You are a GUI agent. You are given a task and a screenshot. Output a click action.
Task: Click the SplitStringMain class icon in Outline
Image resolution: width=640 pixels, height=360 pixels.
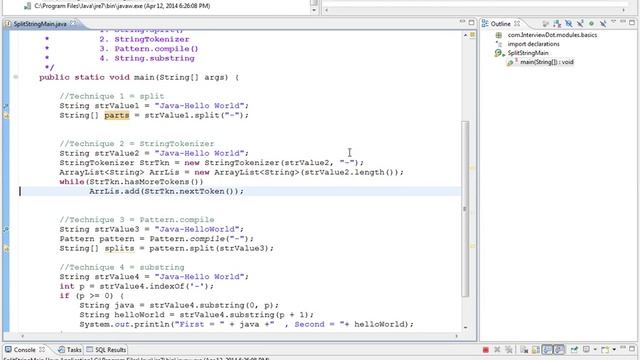pos(499,53)
